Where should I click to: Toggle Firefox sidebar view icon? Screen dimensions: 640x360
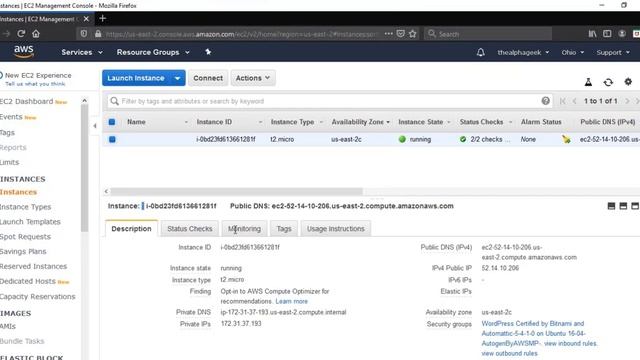607,34
